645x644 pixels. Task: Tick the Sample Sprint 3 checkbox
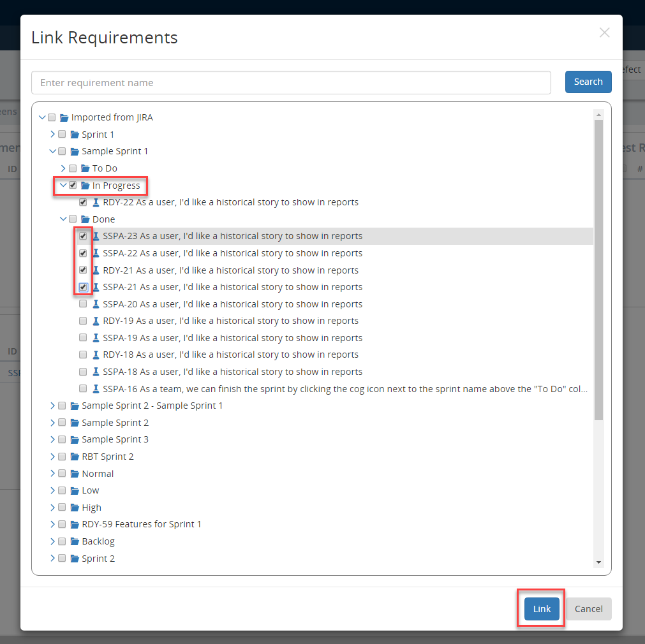click(x=62, y=439)
